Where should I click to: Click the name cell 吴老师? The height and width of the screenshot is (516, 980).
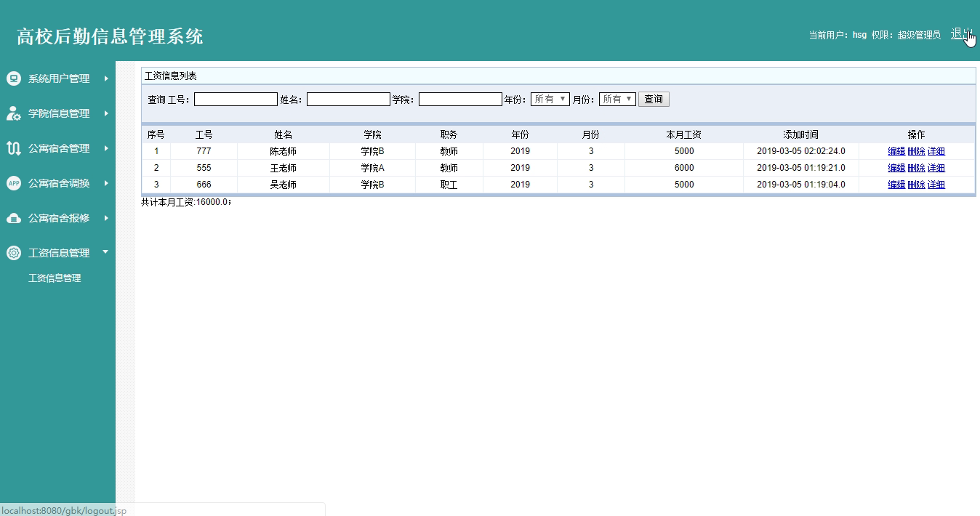(284, 185)
